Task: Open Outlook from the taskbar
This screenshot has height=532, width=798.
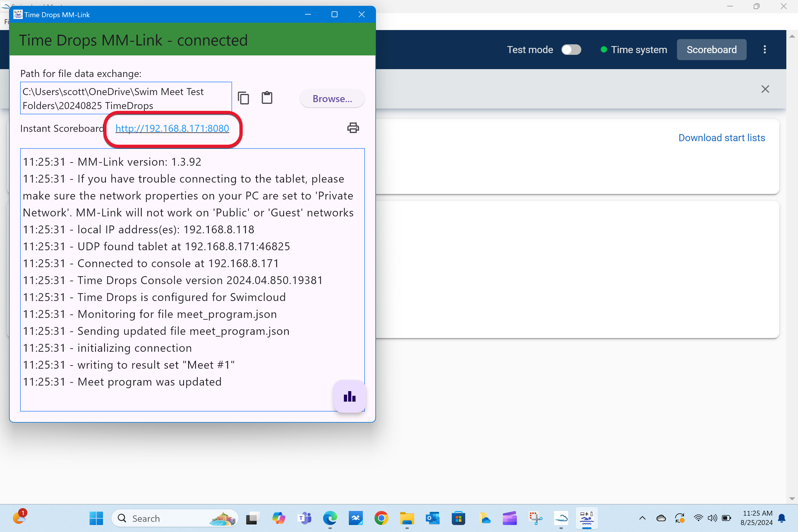Action: pos(433,518)
